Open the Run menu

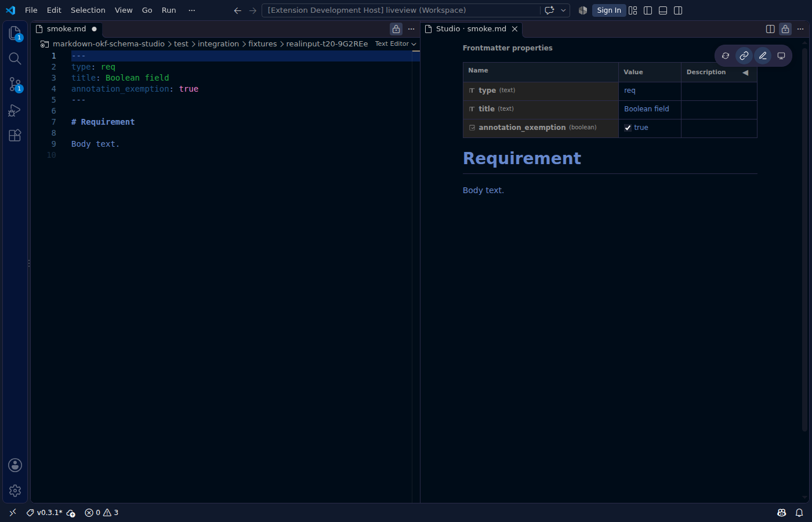coord(169,10)
